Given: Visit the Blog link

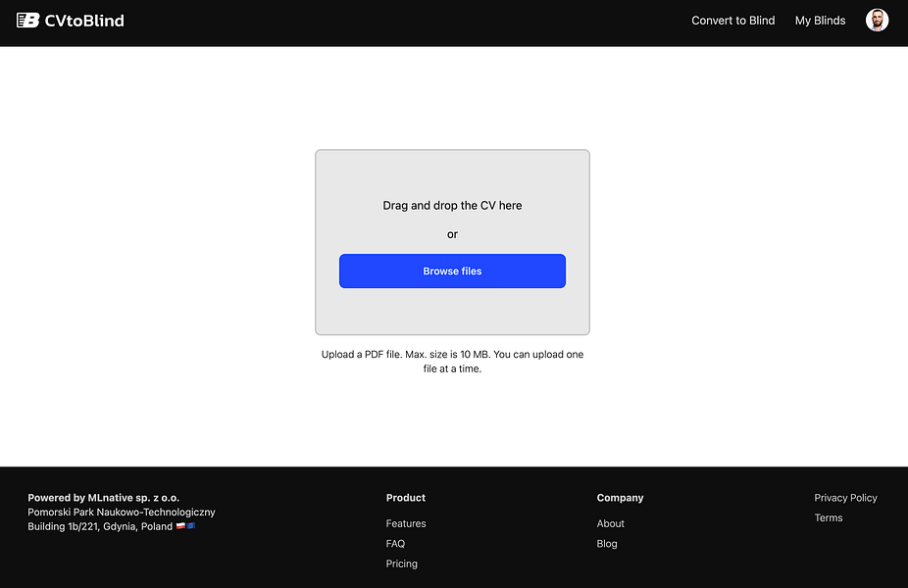Looking at the screenshot, I should pos(607,543).
